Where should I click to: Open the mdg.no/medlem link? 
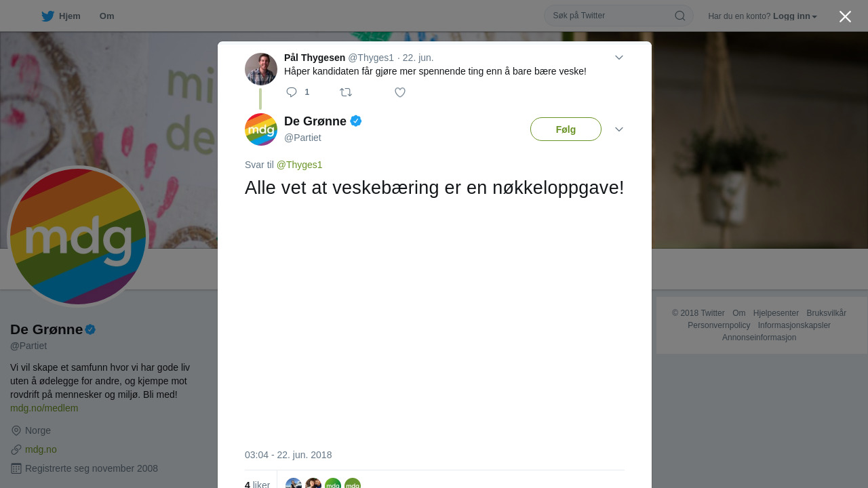pyautogui.click(x=44, y=408)
